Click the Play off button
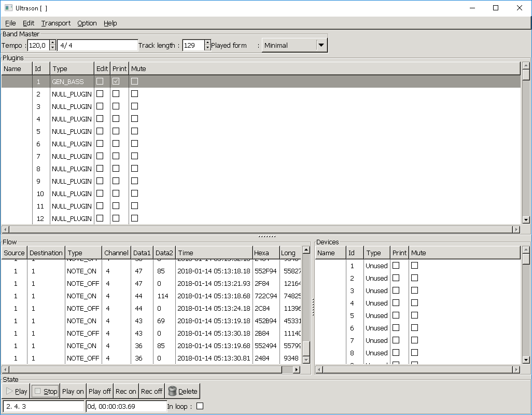 pos(100,391)
